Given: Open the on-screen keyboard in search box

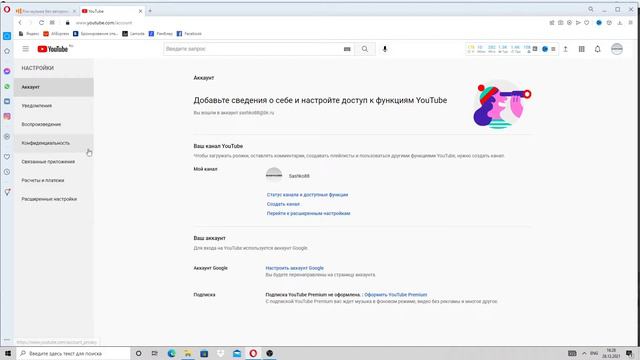Looking at the screenshot, I should pyautogui.click(x=347, y=49).
